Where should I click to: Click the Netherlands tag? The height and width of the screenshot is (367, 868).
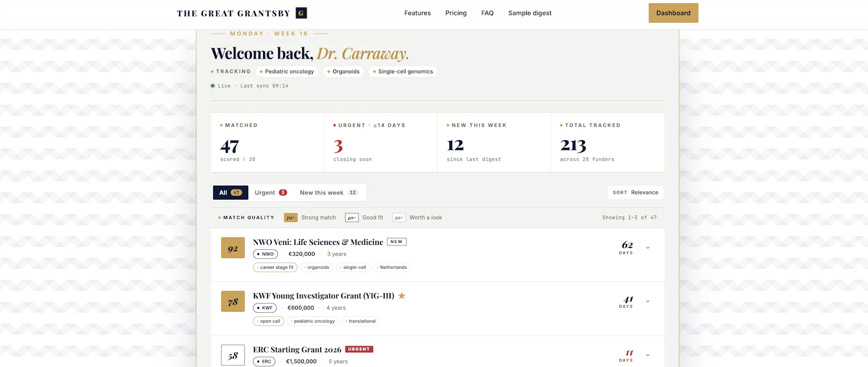tap(392, 267)
